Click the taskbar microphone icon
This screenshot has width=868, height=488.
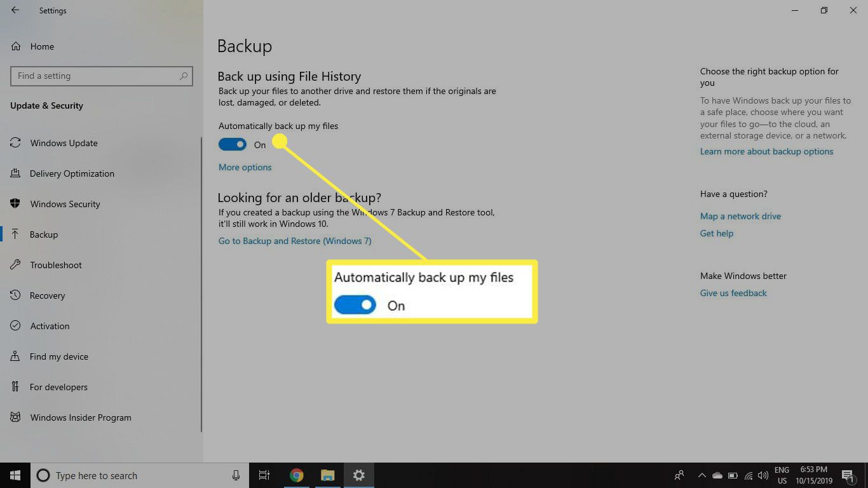click(236, 475)
